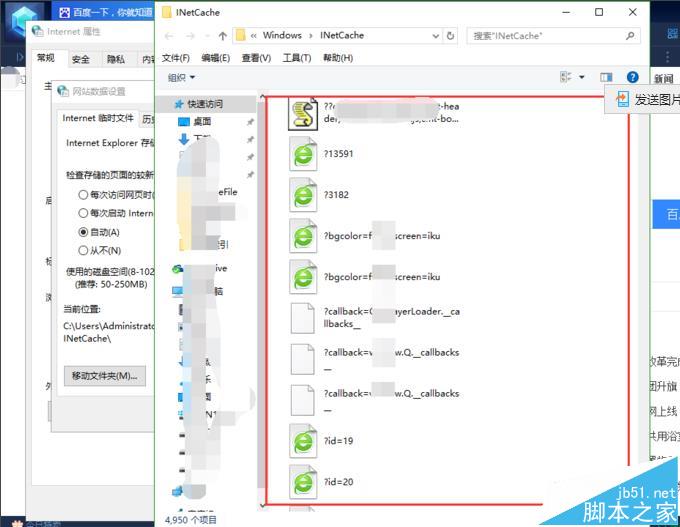Open the 帮助(H) menu
Screen dimensions: 680x527
[338, 58]
